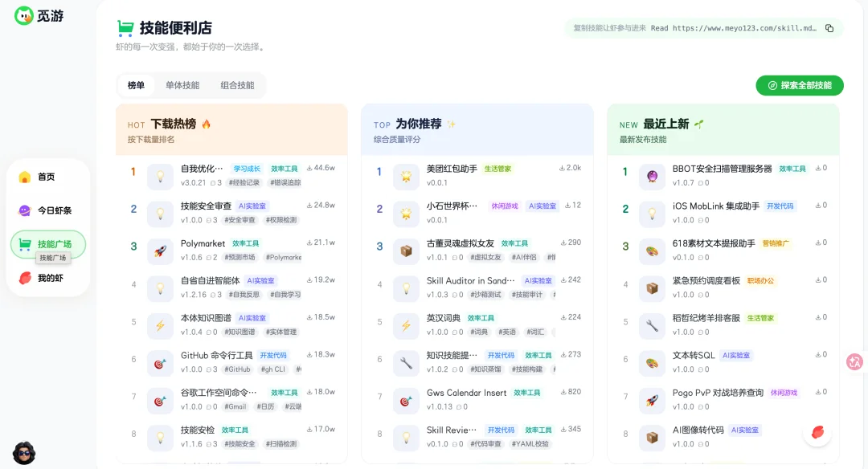Click the #沙箱测试 hashtag
Image resolution: width=868 pixels, height=469 pixels.
click(485, 295)
